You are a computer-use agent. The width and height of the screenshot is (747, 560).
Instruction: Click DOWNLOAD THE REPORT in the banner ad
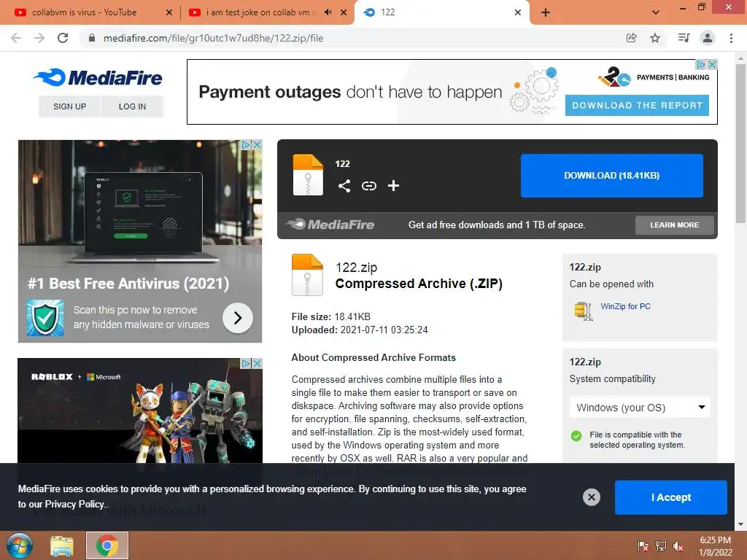(x=637, y=105)
